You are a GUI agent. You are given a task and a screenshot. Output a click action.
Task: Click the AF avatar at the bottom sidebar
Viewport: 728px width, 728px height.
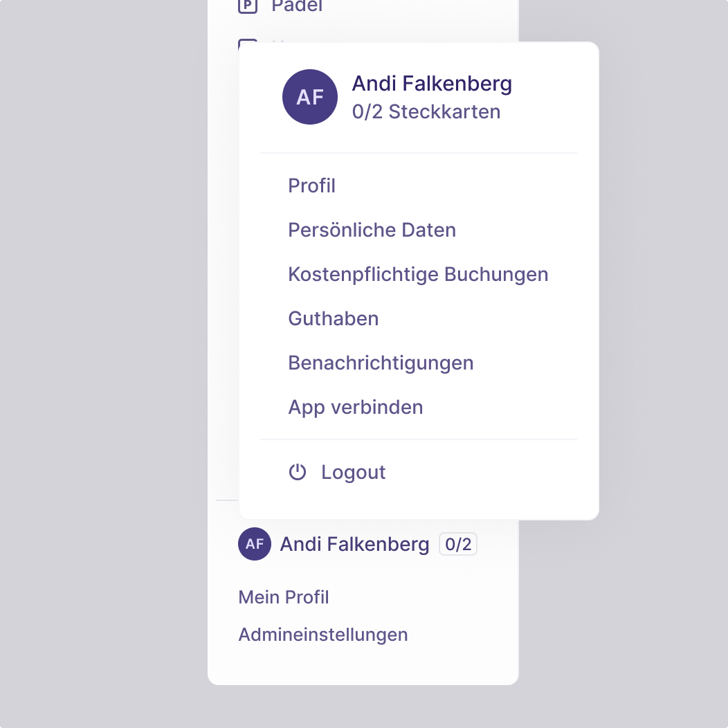coord(254,544)
